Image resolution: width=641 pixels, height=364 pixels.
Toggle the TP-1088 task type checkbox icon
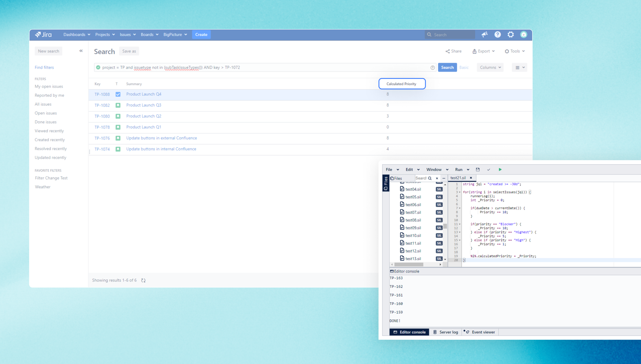(x=118, y=94)
